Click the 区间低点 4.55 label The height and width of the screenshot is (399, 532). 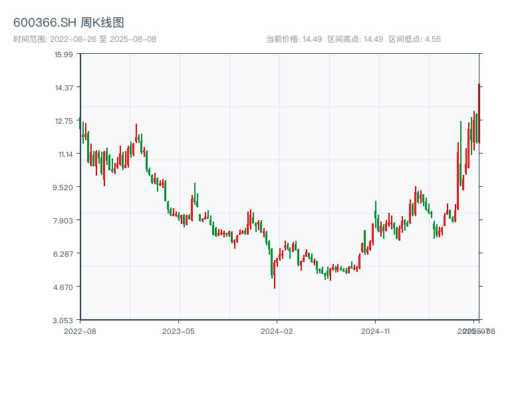[x=415, y=39]
